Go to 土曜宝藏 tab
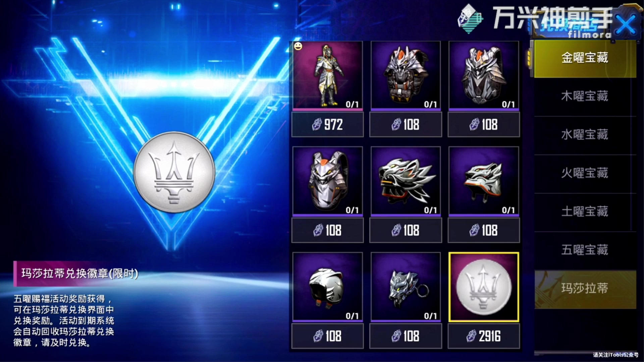Screen dimensions: 644x362 click(x=585, y=212)
